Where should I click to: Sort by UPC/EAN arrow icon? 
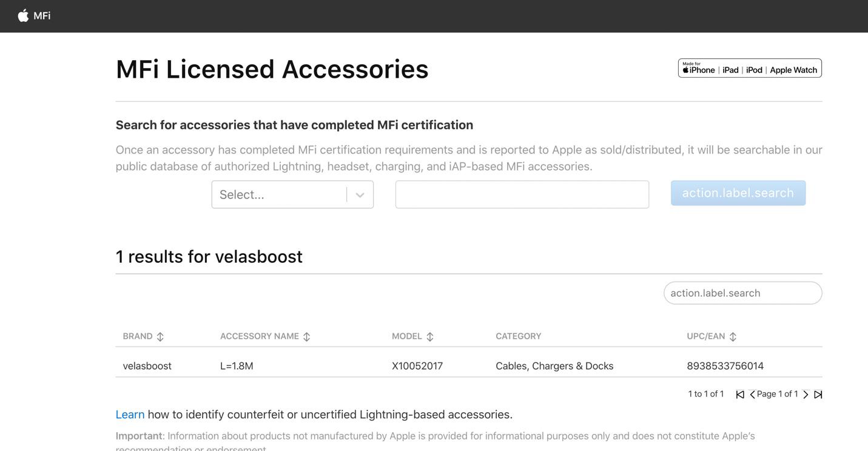coord(733,337)
